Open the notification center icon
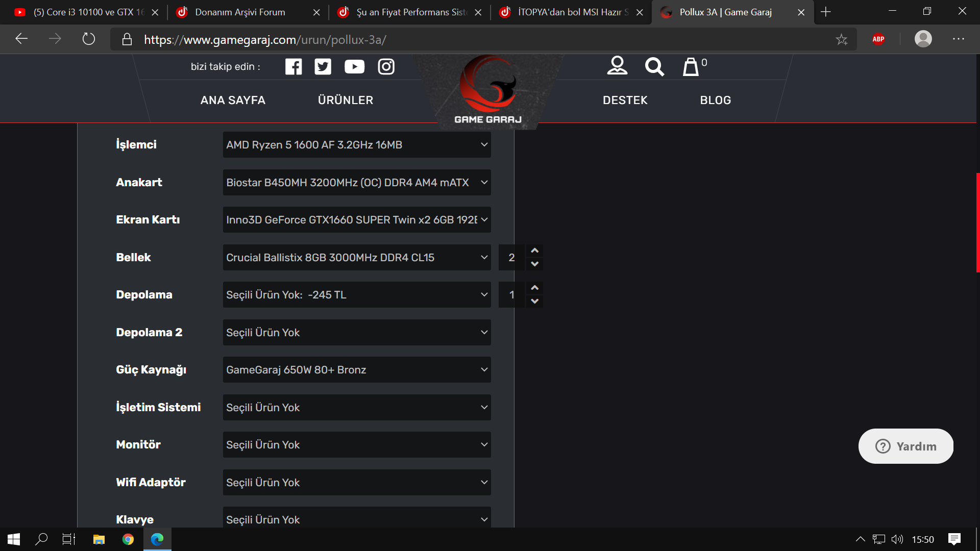This screenshot has height=551, width=980. pyautogui.click(x=954, y=539)
